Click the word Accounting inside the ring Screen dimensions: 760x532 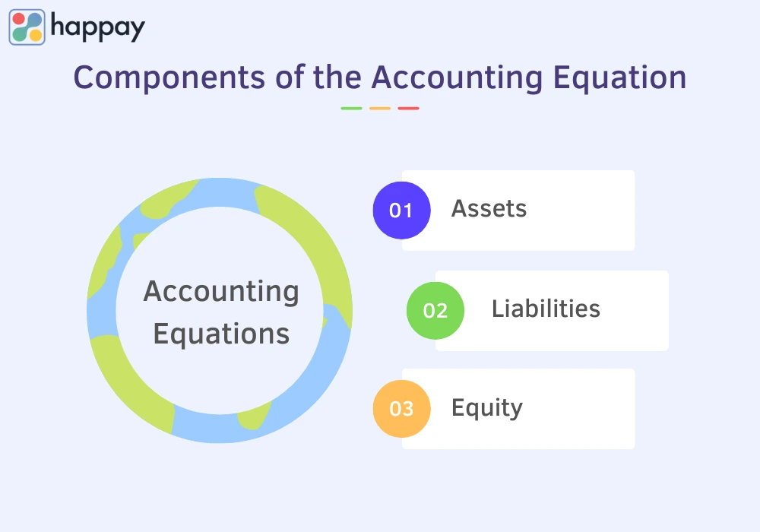221,291
